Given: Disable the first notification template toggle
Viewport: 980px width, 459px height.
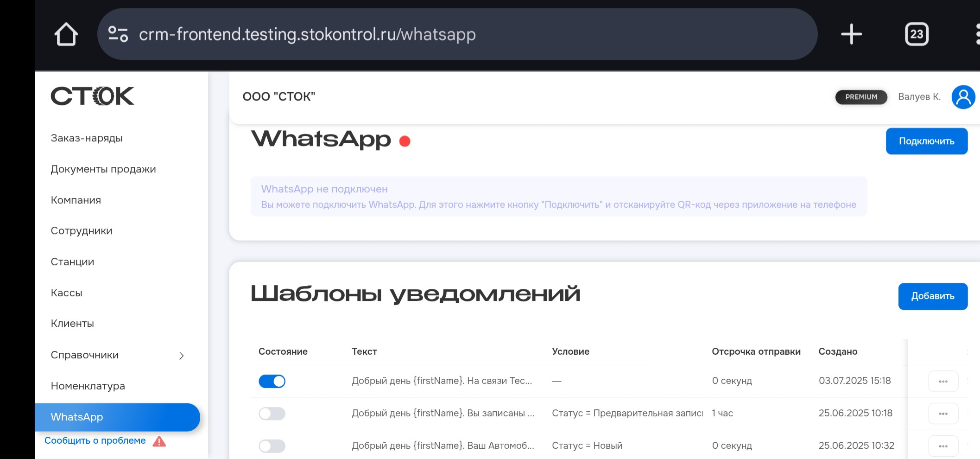Looking at the screenshot, I should (272, 381).
